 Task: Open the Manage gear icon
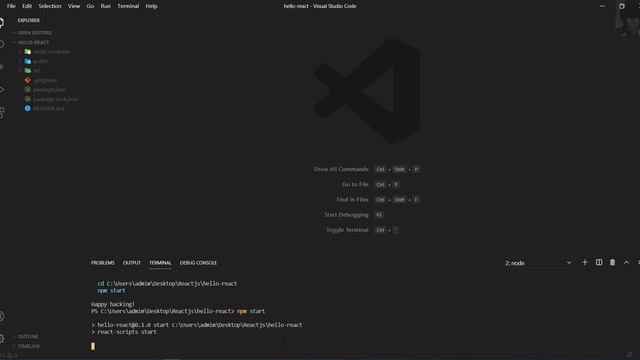(2, 338)
